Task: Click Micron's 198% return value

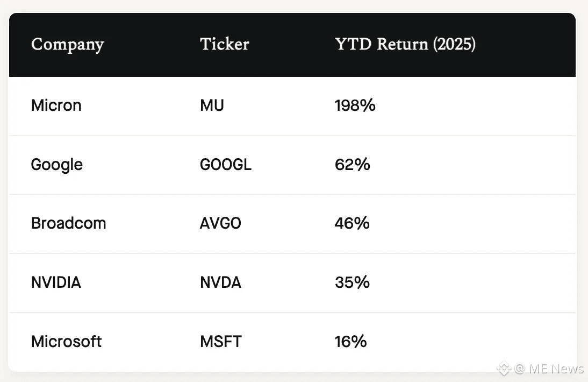Action: (x=355, y=105)
